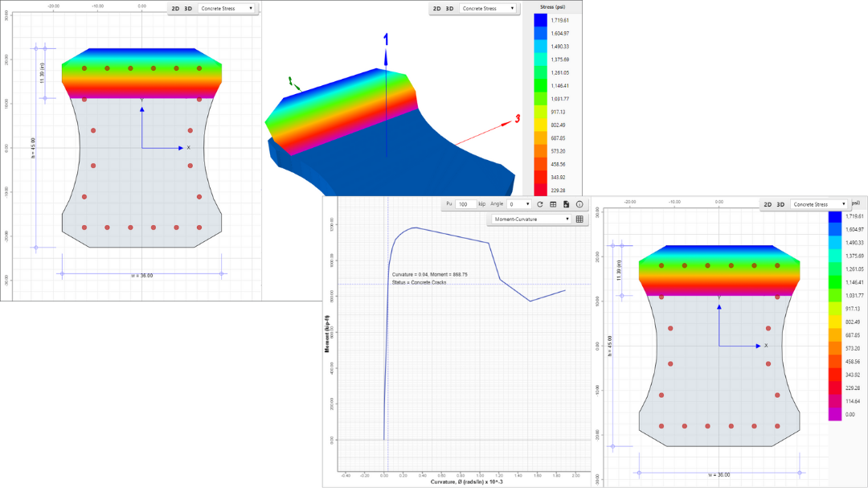868x488 pixels.
Task: Click the Pu input field showing 100
Action: 465,204
